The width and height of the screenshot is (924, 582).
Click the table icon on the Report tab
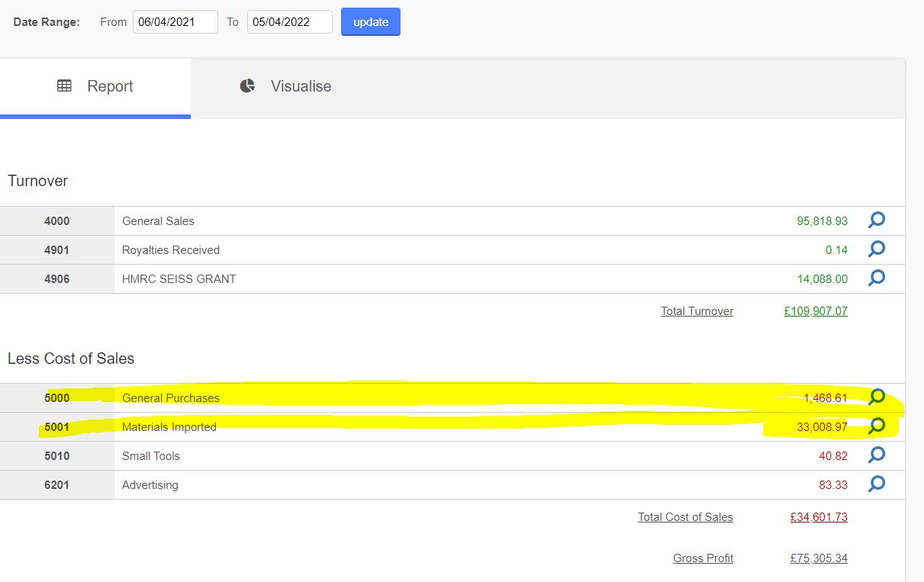[x=64, y=86]
